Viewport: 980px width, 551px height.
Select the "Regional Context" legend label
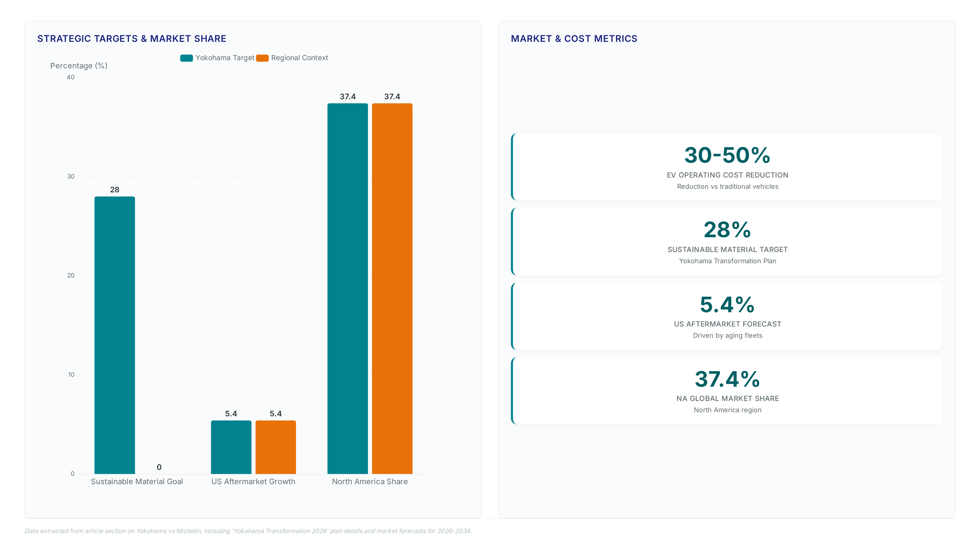[x=299, y=58]
